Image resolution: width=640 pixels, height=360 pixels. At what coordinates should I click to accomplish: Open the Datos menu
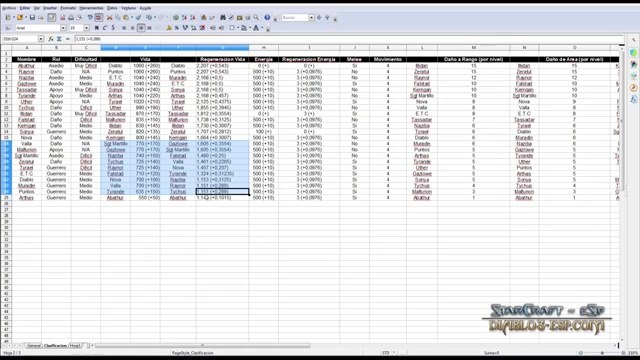(112, 8)
